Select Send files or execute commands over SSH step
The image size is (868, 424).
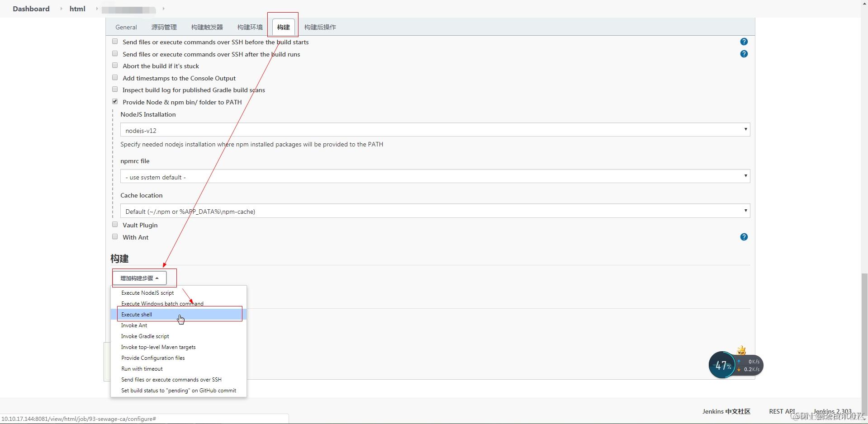point(179,380)
